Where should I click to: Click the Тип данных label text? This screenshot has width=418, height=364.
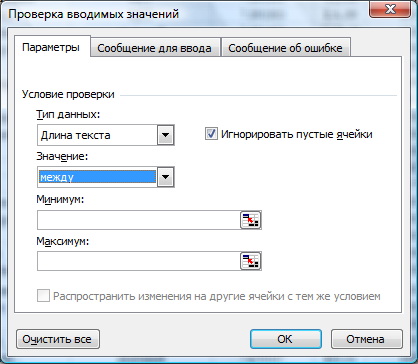pos(68,115)
